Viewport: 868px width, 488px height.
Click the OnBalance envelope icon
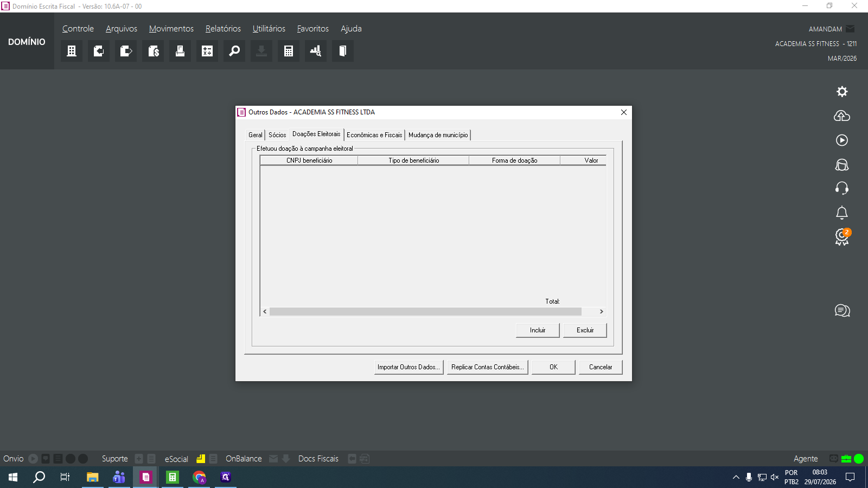pyautogui.click(x=273, y=459)
